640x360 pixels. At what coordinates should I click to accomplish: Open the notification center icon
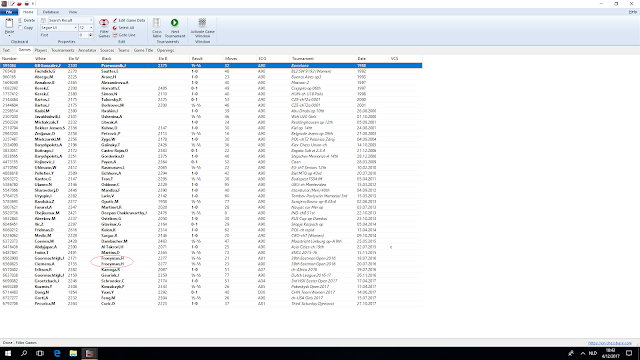click(629, 353)
